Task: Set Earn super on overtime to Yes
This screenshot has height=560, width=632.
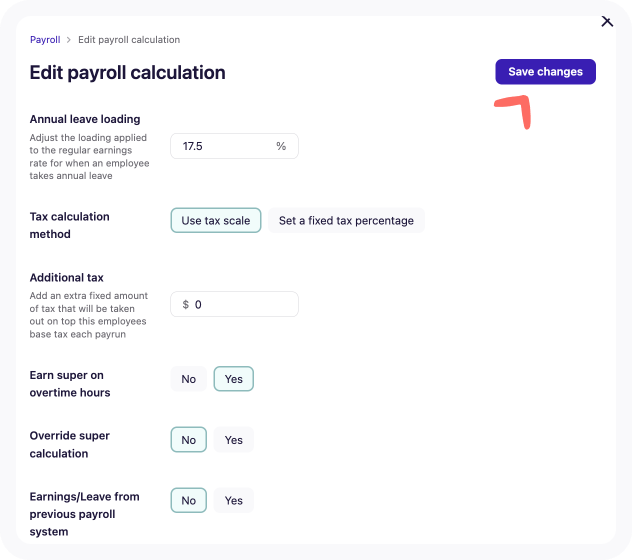Action: point(234,379)
